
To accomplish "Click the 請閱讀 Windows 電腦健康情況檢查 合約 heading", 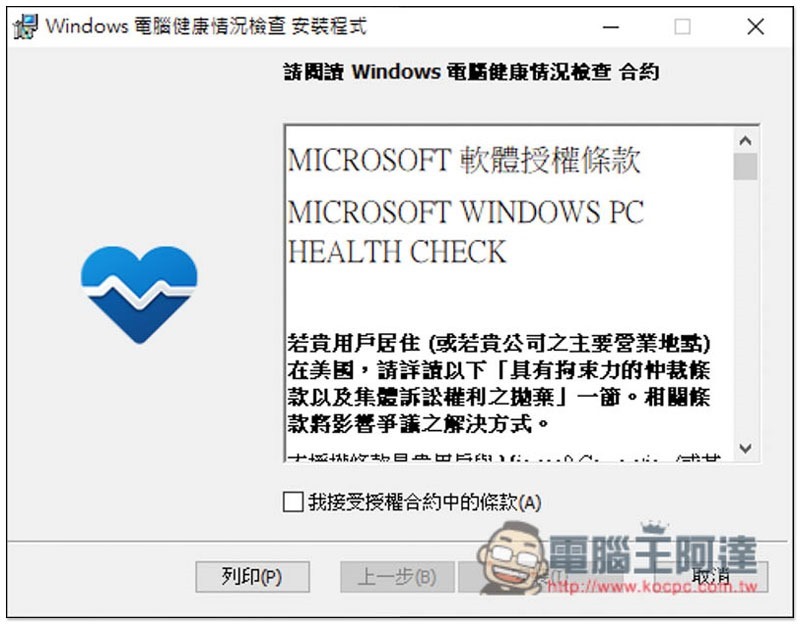I will (471, 72).
